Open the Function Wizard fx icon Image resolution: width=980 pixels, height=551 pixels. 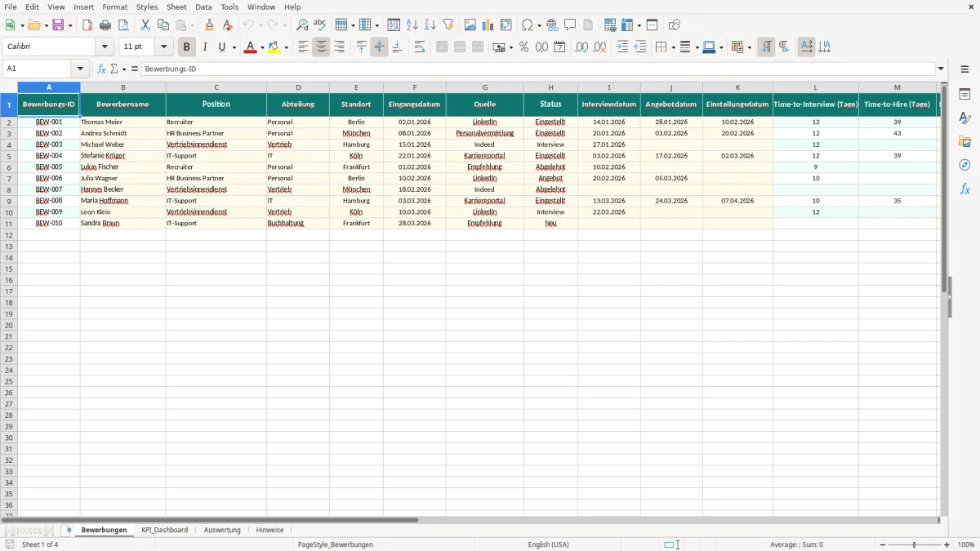(101, 69)
